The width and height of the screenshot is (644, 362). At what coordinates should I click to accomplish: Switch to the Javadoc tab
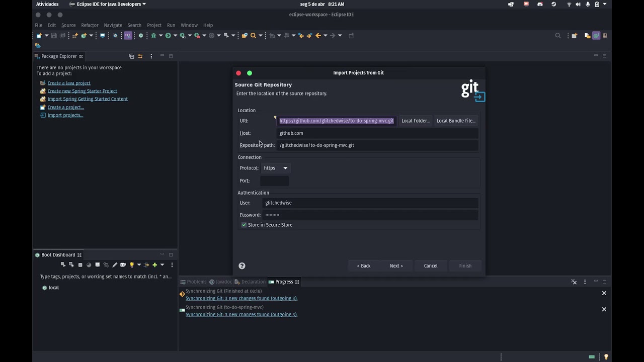(221, 282)
